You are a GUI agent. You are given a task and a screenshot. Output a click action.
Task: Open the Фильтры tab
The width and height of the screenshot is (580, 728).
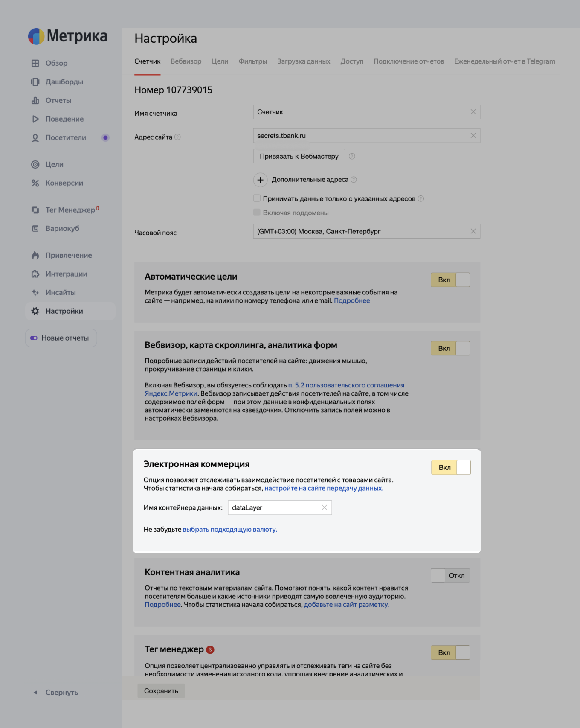[252, 61]
